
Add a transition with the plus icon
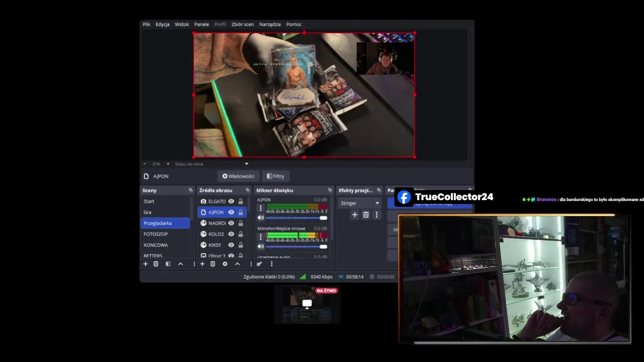pyautogui.click(x=355, y=215)
